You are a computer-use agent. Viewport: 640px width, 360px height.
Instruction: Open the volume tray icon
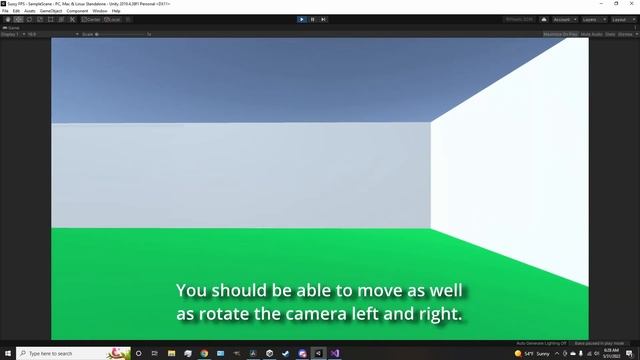597,353
